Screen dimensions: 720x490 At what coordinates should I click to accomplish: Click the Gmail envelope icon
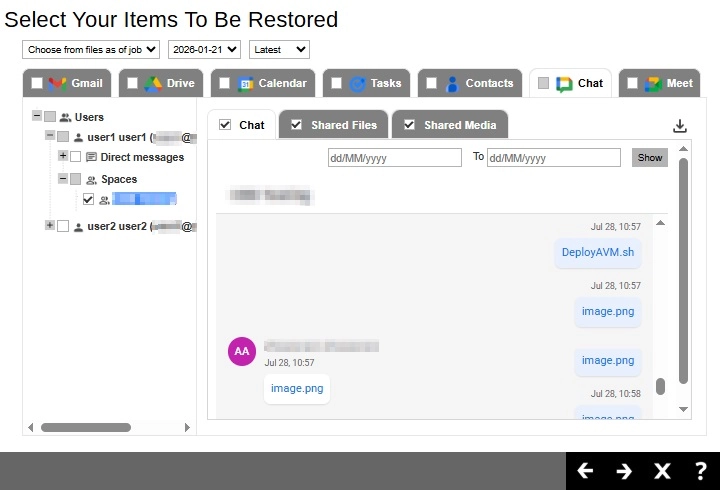(x=57, y=84)
